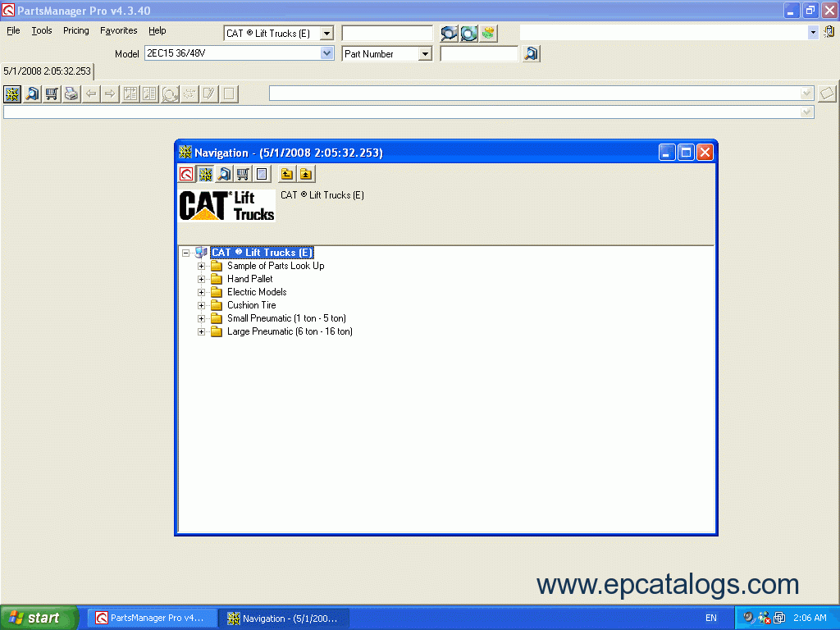Screen dimensions: 840x630
Task: Switch to PartsManager Pro taskbar button
Action: point(152,618)
